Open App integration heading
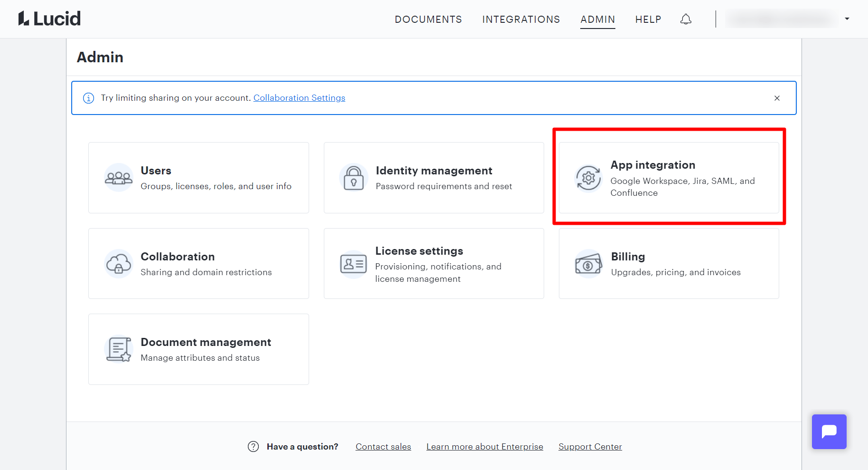This screenshot has width=868, height=470. (x=653, y=165)
